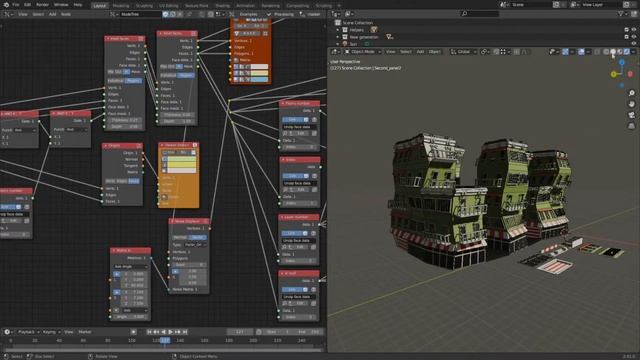Viewport: 640px width, 360px height.
Task: Click blue color swatch in red viewer node
Action: (x=259, y=79)
